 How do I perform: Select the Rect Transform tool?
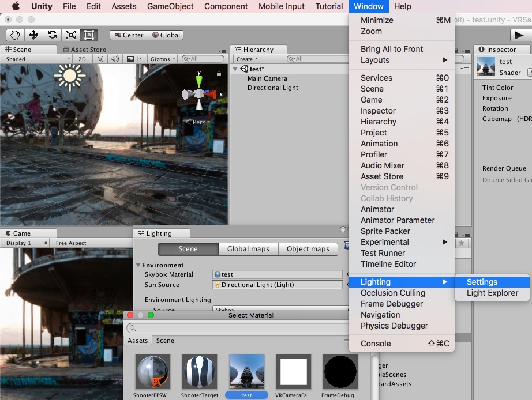(89, 35)
